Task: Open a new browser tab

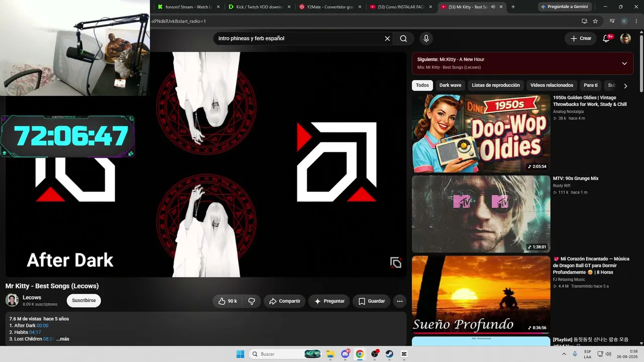Action: (x=513, y=7)
